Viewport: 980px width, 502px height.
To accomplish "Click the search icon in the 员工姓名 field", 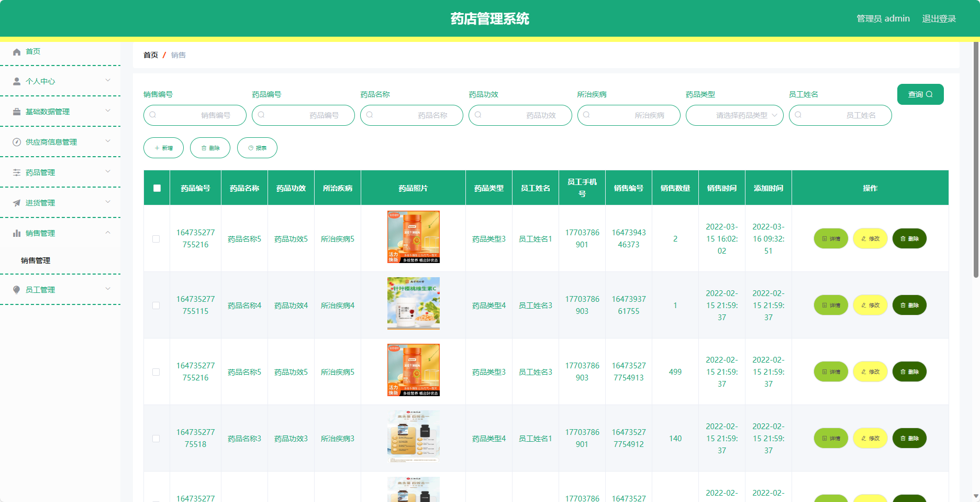I will (798, 115).
